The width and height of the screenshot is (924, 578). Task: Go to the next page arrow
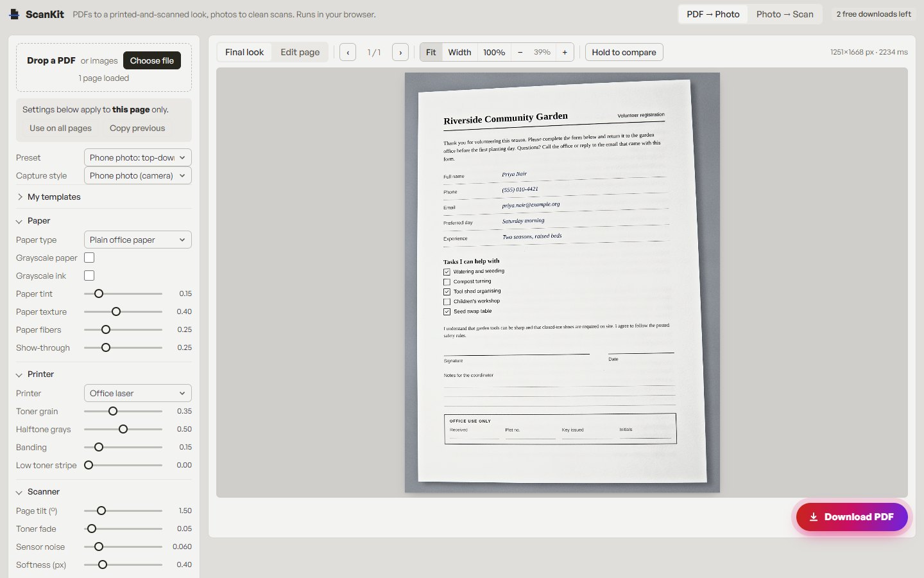click(400, 52)
